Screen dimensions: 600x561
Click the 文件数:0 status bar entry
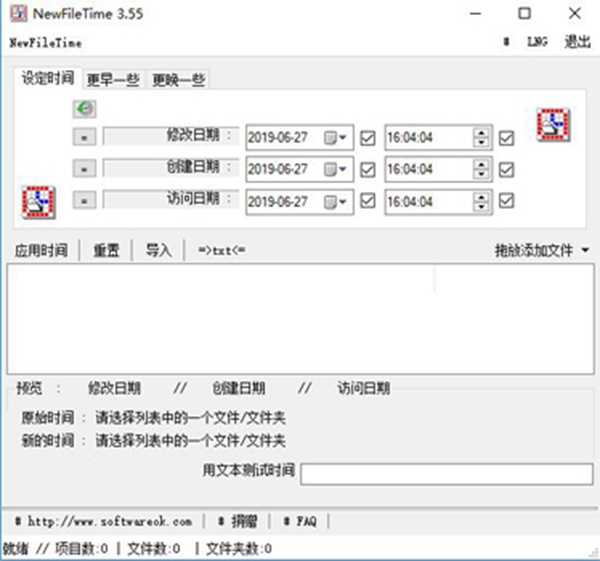tap(154, 549)
